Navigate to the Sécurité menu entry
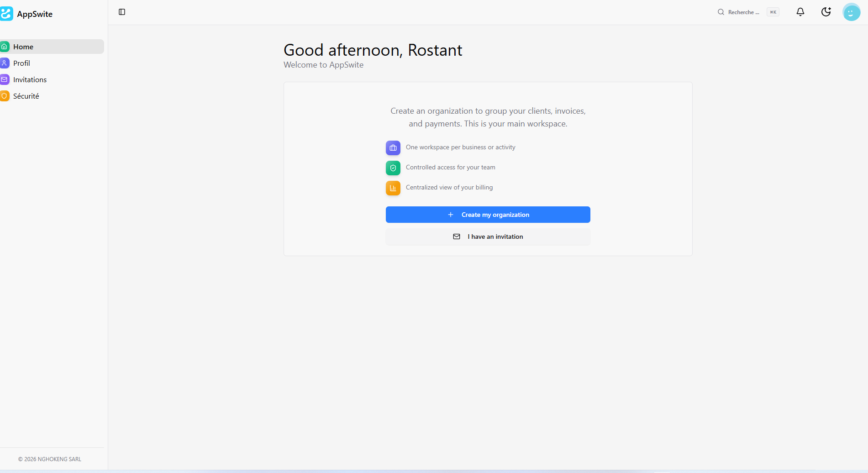This screenshot has height=473, width=868. pyautogui.click(x=26, y=96)
